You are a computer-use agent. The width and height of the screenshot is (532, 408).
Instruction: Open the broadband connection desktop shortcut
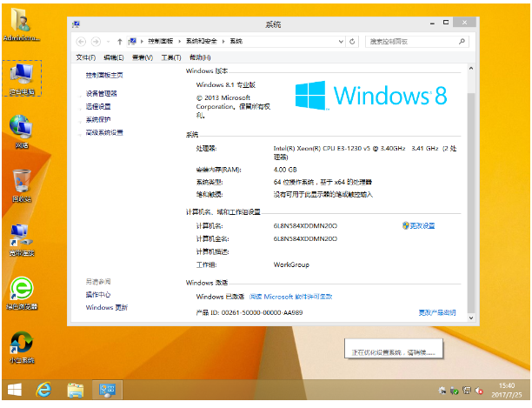tap(22, 239)
